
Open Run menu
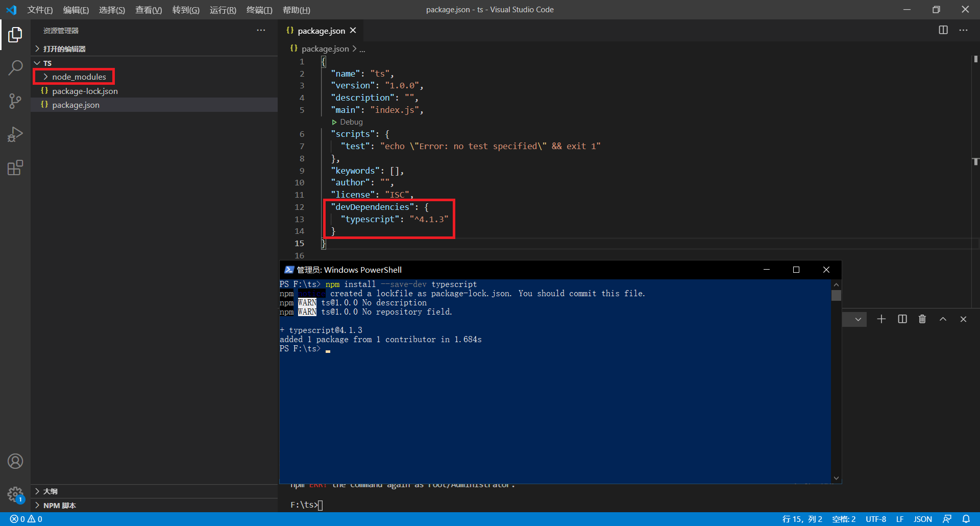[223, 10]
